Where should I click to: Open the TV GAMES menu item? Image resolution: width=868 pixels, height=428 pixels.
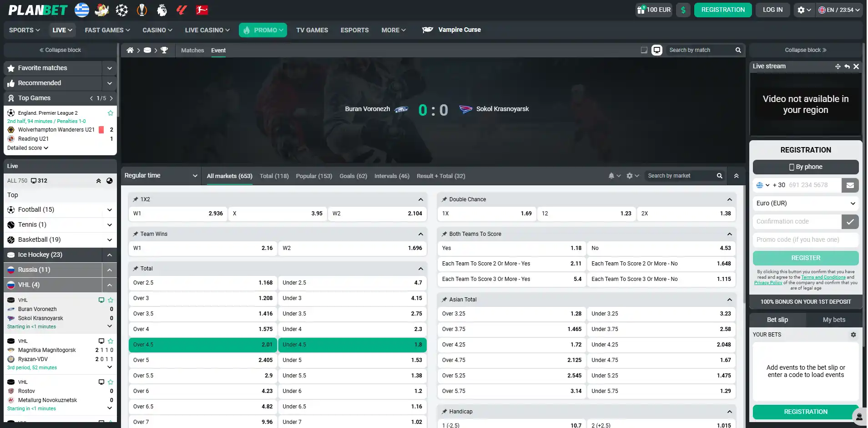click(x=312, y=30)
